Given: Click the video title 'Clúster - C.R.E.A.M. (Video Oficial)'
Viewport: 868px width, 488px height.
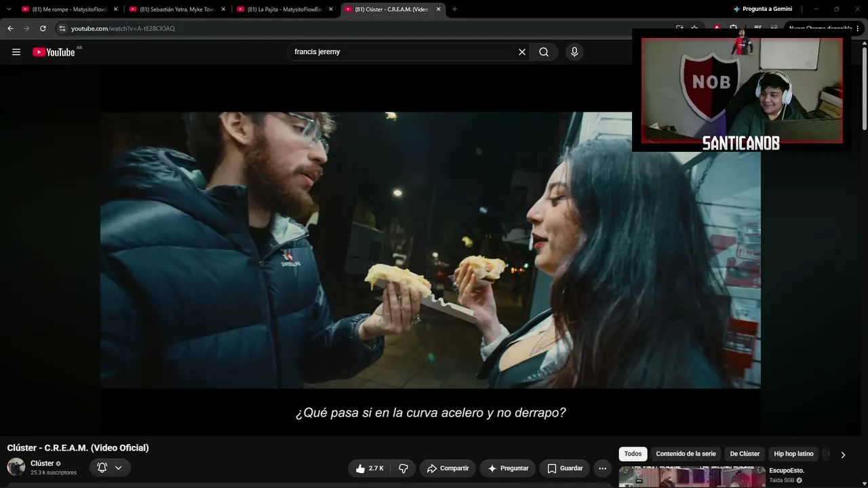Looking at the screenshot, I should click(x=78, y=448).
